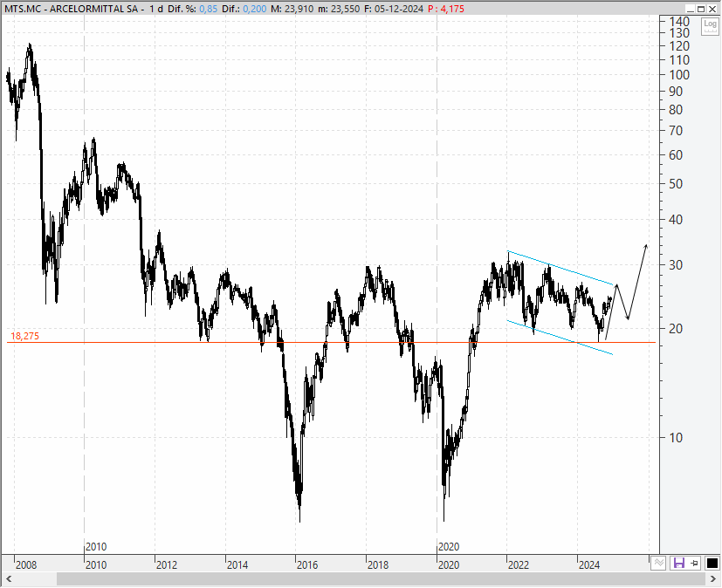Click the 2018 time axis label
Screen dimensions: 722x588
(378, 565)
